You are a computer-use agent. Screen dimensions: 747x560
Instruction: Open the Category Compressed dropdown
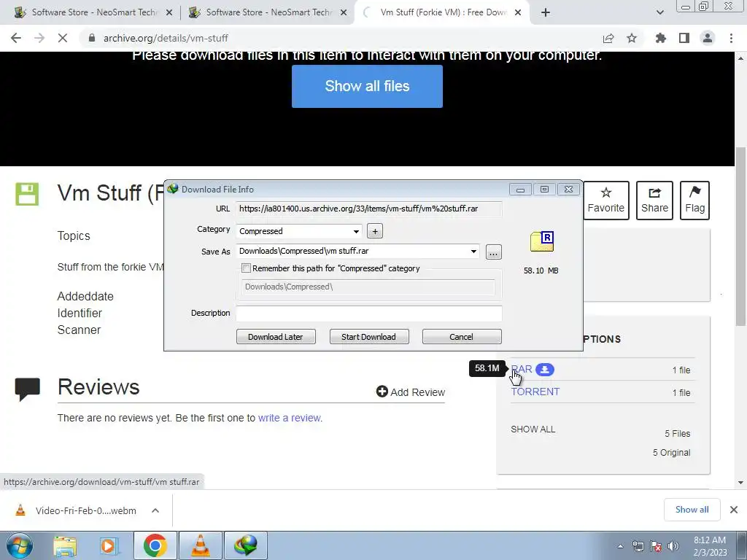click(x=299, y=231)
